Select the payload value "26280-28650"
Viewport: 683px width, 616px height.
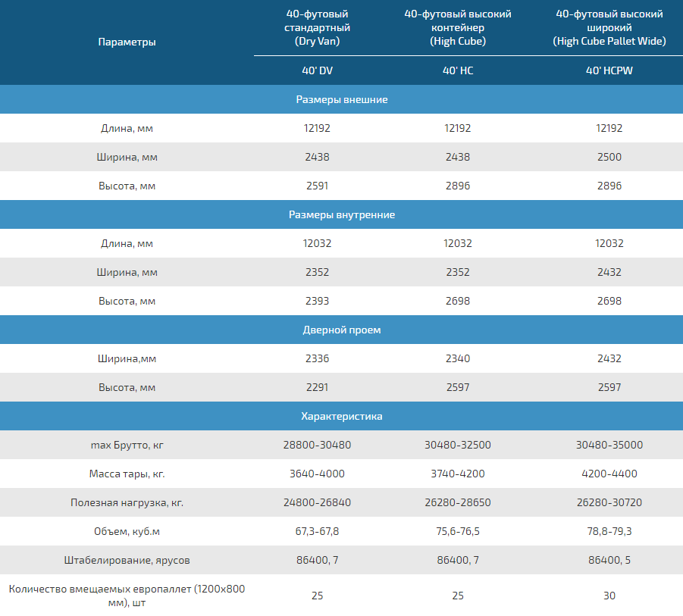click(458, 502)
